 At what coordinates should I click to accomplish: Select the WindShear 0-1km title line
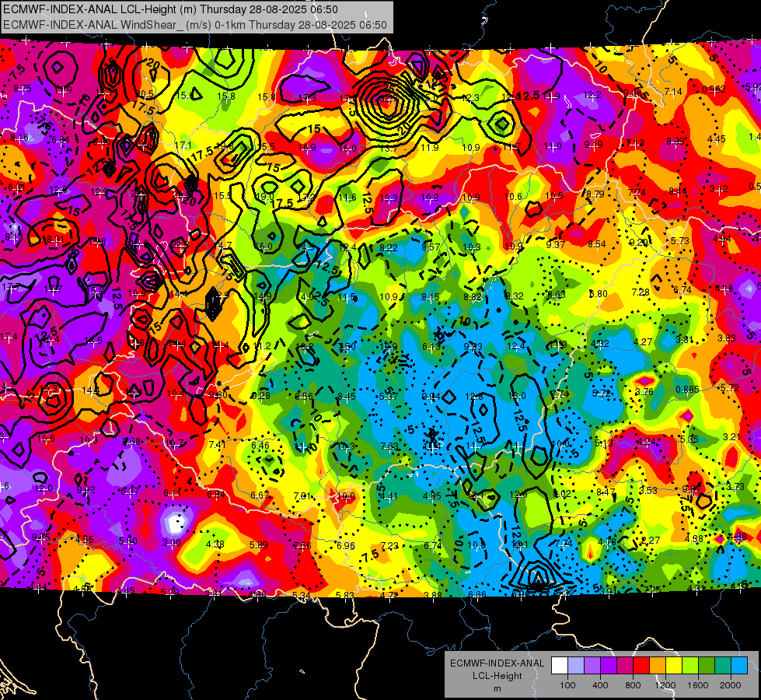[x=194, y=25]
